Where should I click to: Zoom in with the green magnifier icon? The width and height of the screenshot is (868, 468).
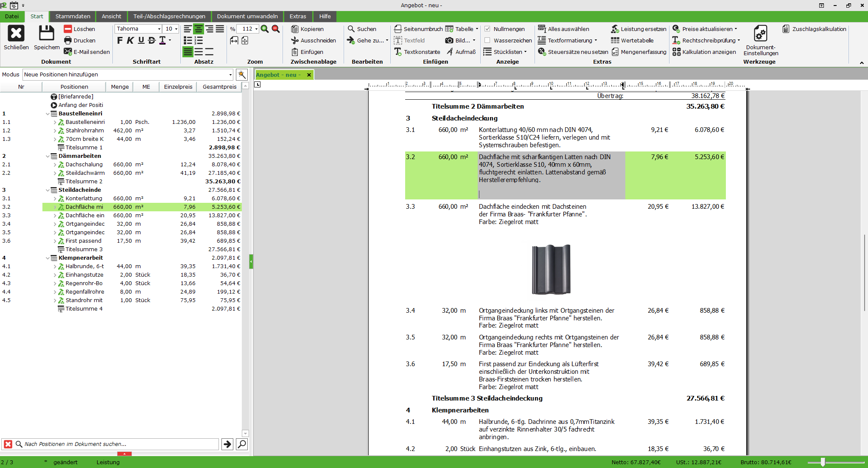pyautogui.click(x=265, y=29)
